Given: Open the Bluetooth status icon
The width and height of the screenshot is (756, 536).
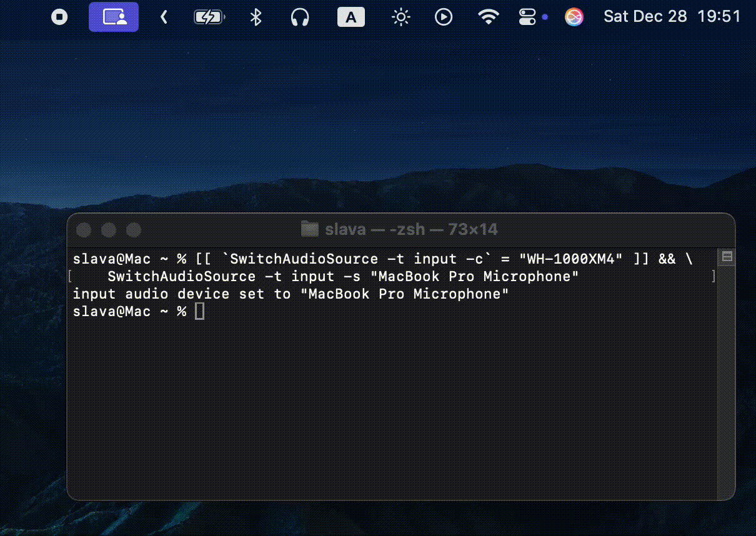Looking at the screenshot, I should [x=256, y=17].
